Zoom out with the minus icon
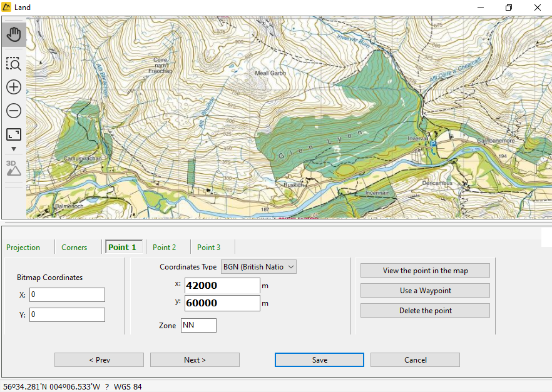This screenshot has width=552, height=392. (13, 111)
